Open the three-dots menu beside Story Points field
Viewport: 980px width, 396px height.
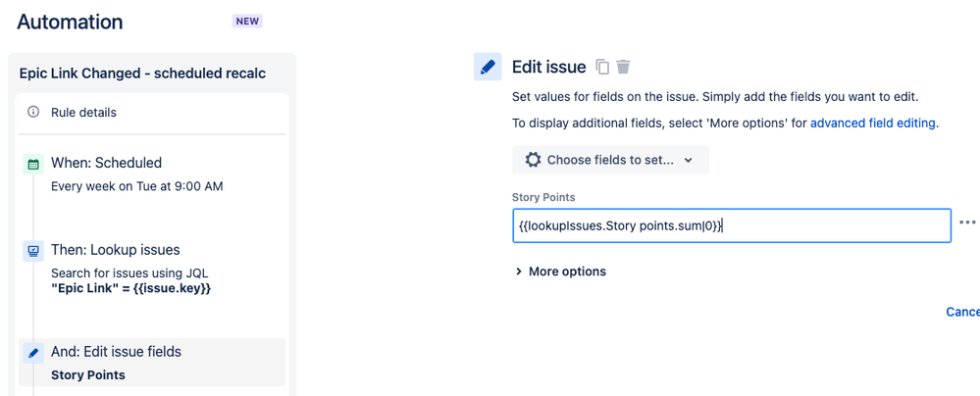(967, 222)
